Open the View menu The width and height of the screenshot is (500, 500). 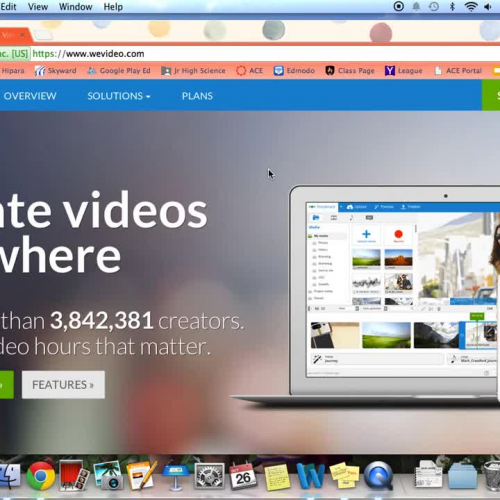pyautogui.click(x=38, y=6)
